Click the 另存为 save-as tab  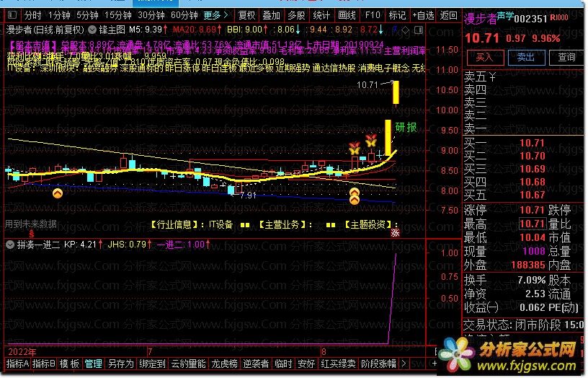point(121,364)
